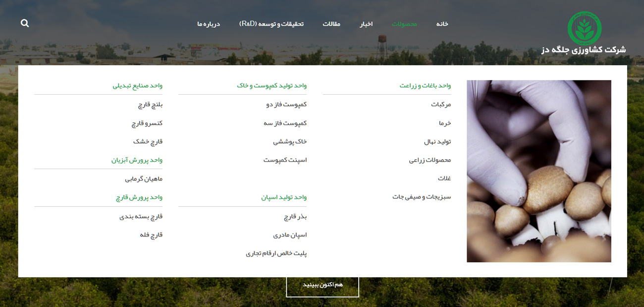The image size is (644, 307).
Task: Open کنسرو قارچ link
Action: click(147, 123)
